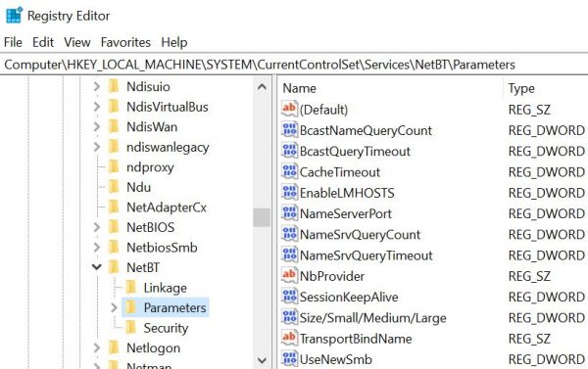
Task: Click the BcastNameQueryCount DWORD icon
Action: pyautogui.click(x=289, y=130)
